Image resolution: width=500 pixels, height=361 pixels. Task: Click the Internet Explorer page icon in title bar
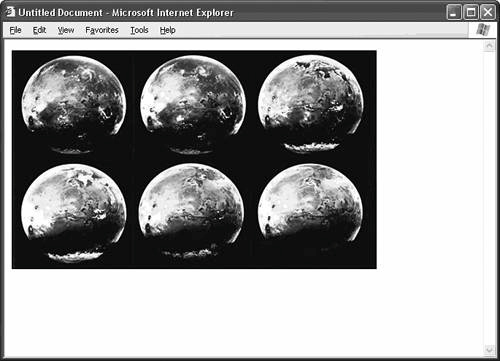[x=10, y=12]
